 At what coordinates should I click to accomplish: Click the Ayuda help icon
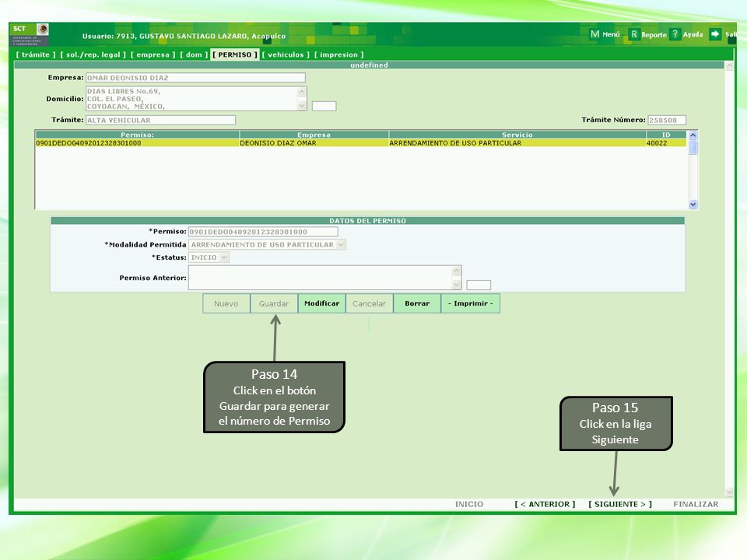pyautogui.click(x=675, y=34)
